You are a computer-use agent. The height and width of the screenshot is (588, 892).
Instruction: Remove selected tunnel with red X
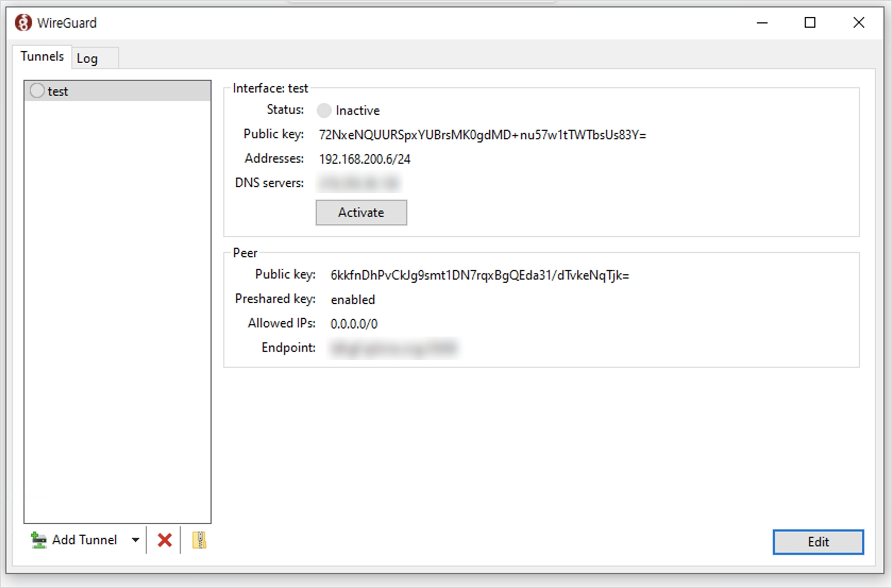pos(165,540)
